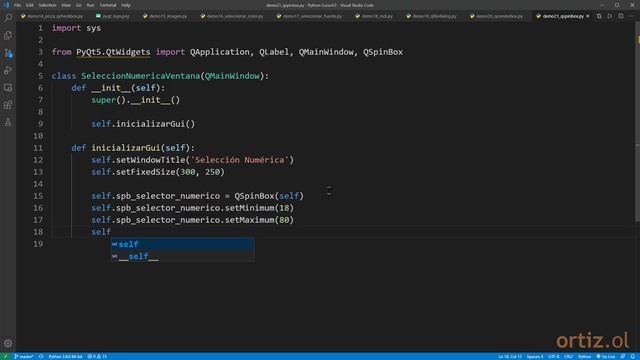Run Python file with play icon
This screenshot has width=640, height=360.
point(609,16)
